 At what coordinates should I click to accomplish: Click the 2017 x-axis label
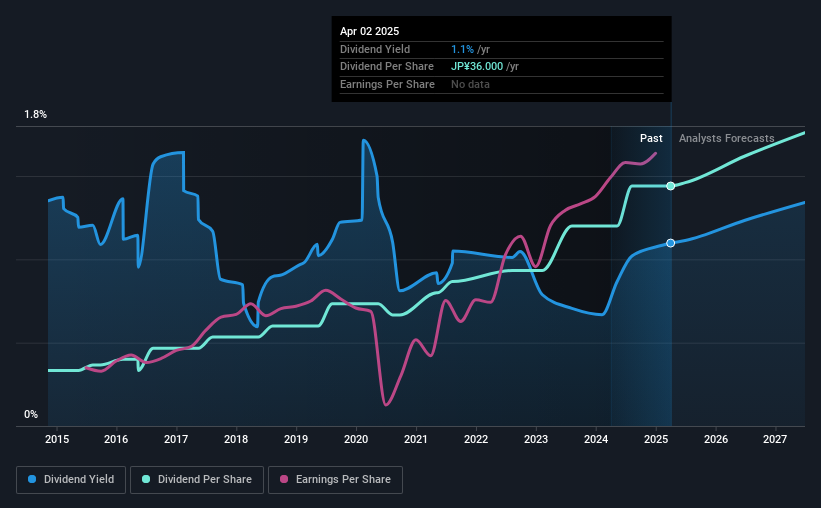176,439
